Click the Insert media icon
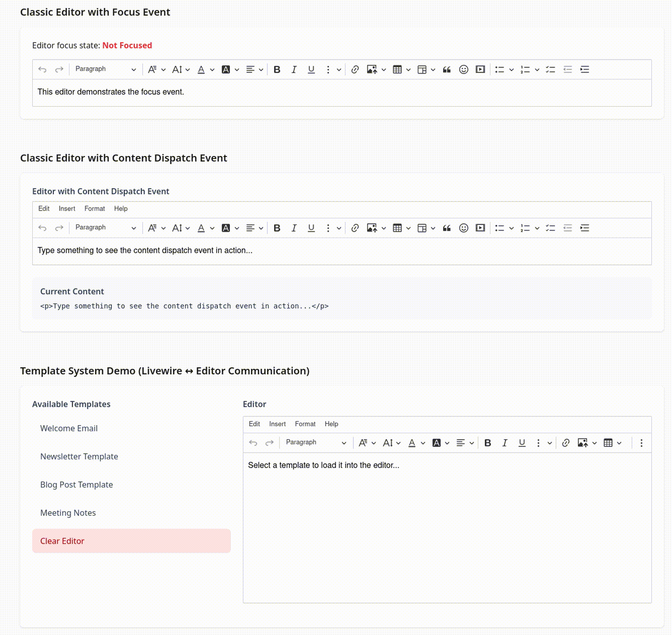Image resolution: width=672 pixels, height=635 pixels. point(480,69)
